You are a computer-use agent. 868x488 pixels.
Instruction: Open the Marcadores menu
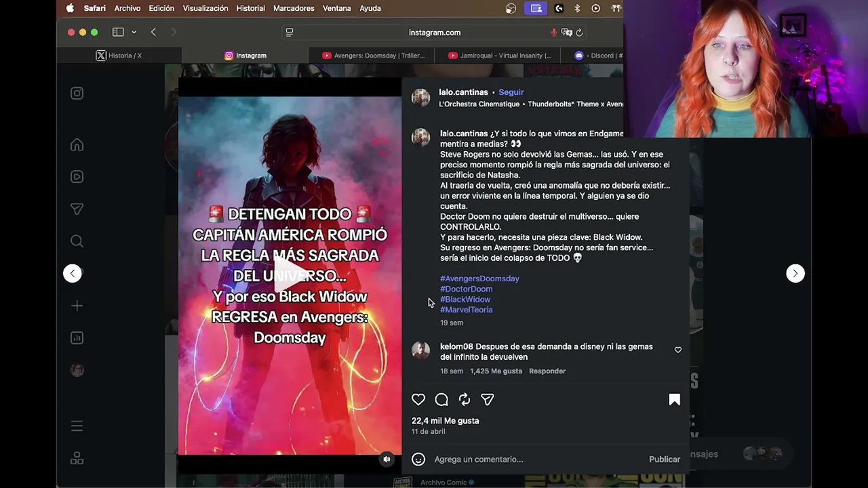tap(294, 8)
